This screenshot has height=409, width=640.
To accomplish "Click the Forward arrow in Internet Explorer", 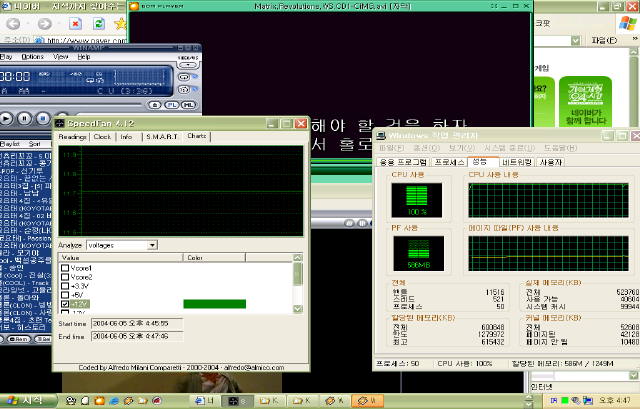I will point(44,24).
